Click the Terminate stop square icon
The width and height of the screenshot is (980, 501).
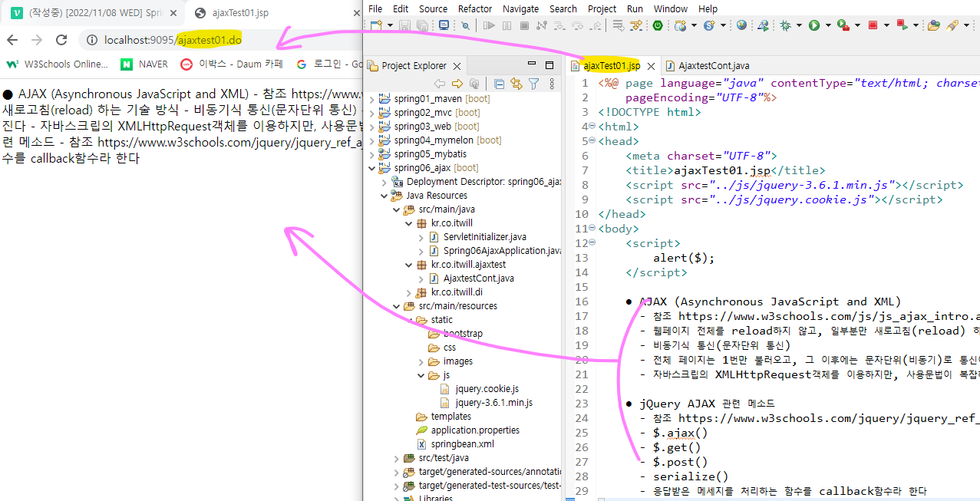click(525, 25)
